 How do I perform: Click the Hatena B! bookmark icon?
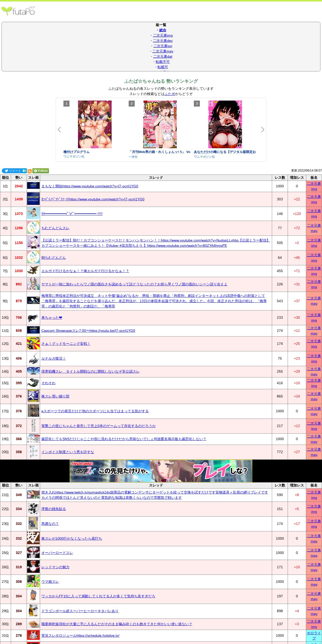click(x=24, y=171)
